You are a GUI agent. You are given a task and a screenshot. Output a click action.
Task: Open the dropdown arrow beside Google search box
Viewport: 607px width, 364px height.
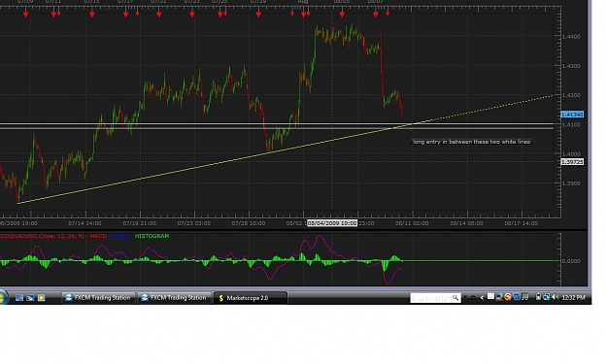pyautogui.click(x=465, y=297)
